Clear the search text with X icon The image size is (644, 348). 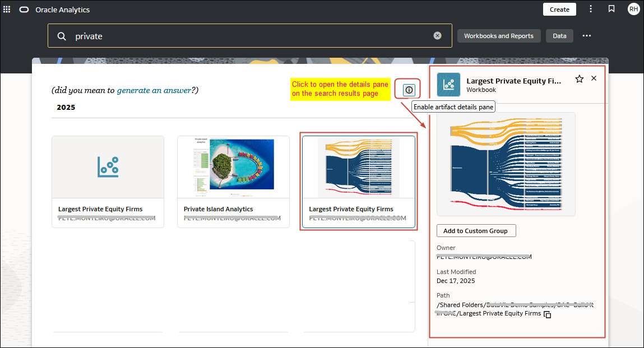(437, 36)
